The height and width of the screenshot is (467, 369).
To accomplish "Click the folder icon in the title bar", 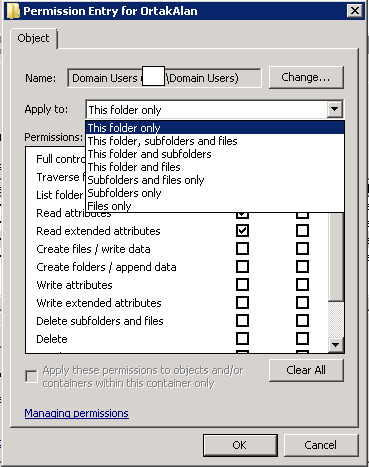I will tap(13, 11).
